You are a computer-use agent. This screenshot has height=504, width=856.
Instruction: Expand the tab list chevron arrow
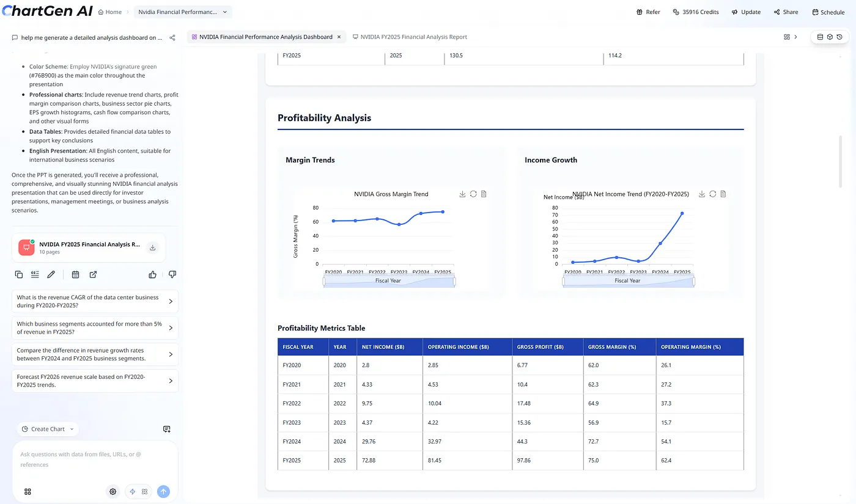[795, 37]
